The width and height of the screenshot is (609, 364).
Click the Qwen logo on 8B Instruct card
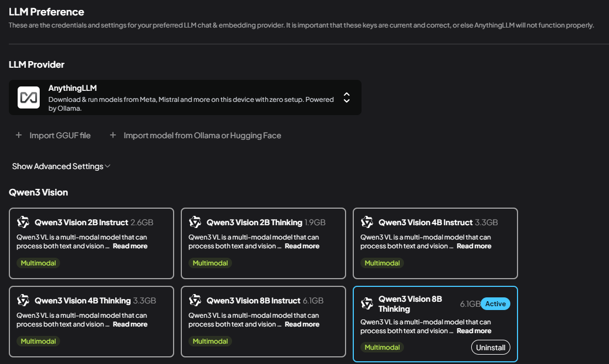pyautogui.click(x=195, y=300)
